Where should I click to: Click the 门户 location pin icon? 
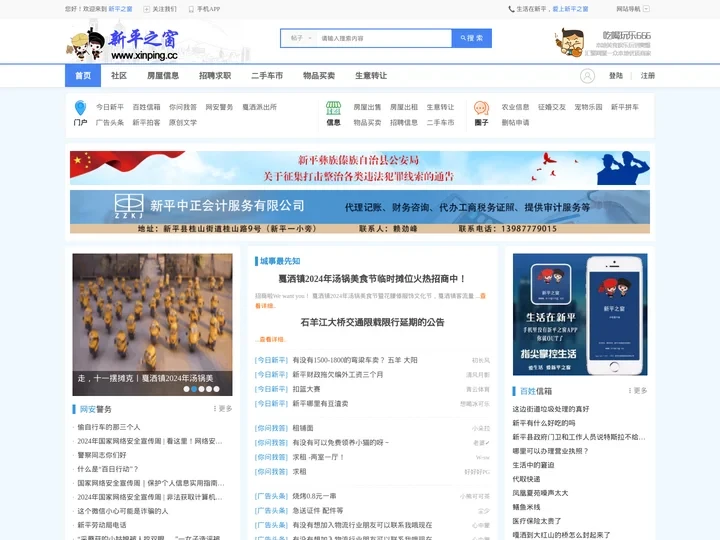(80, 108)
